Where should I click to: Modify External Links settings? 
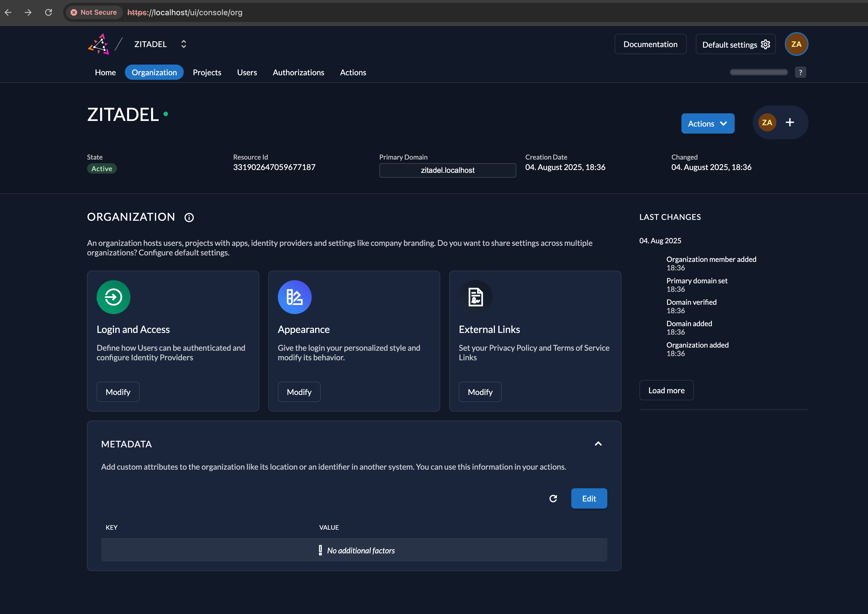[x=480, y=392]
